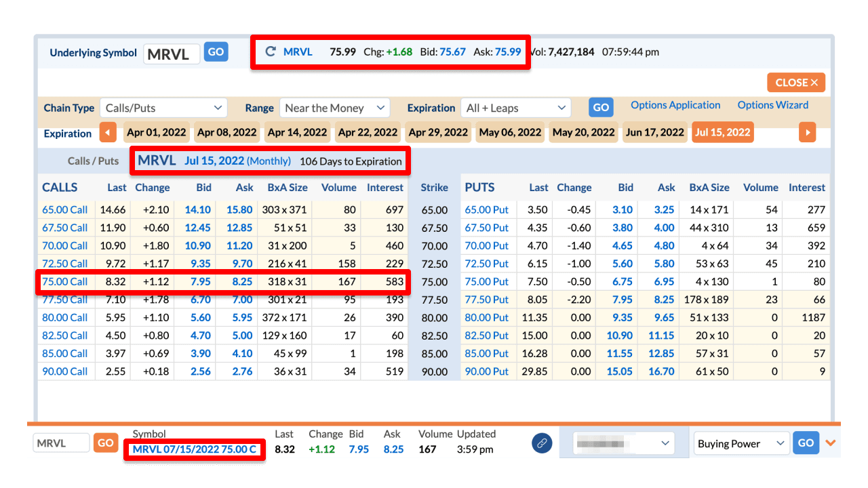Click the 77.50 Put link
The image size is (868, 488).
tap(487, 299)
